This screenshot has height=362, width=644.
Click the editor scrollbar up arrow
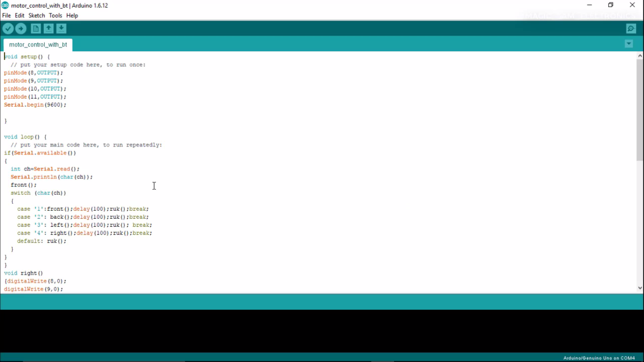(640, 56)
